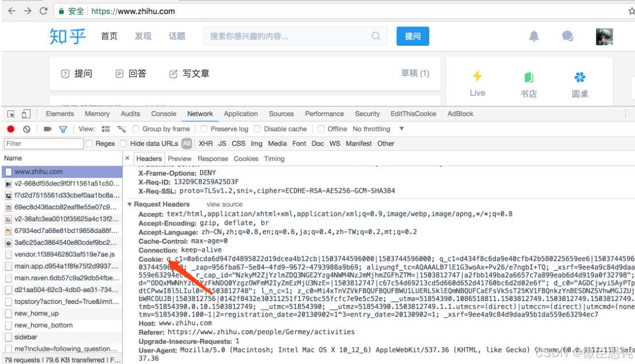Image resolution: width=635 pixels, height=364 pixels.
Task: Select the Timing tab of request
Action: (274, 159)
